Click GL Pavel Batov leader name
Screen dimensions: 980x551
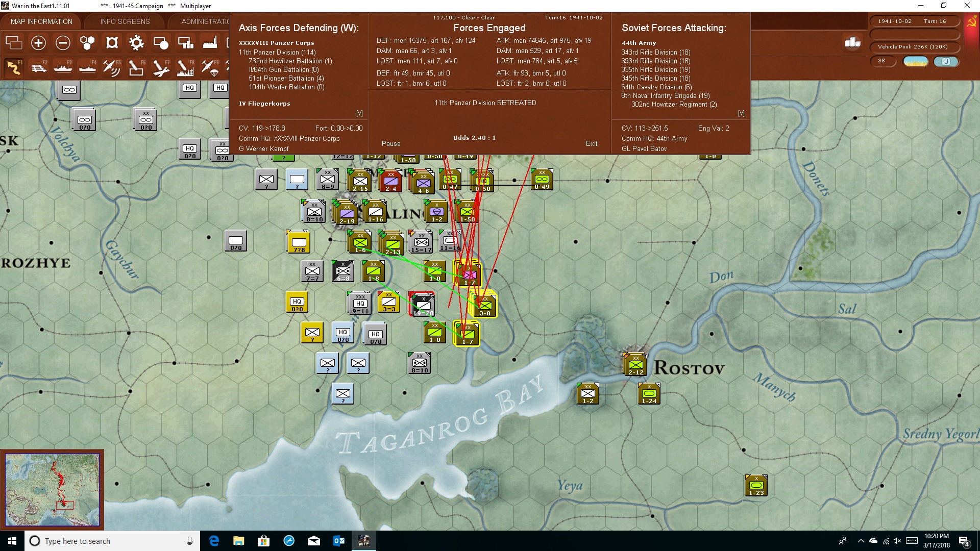pos(644,149)
